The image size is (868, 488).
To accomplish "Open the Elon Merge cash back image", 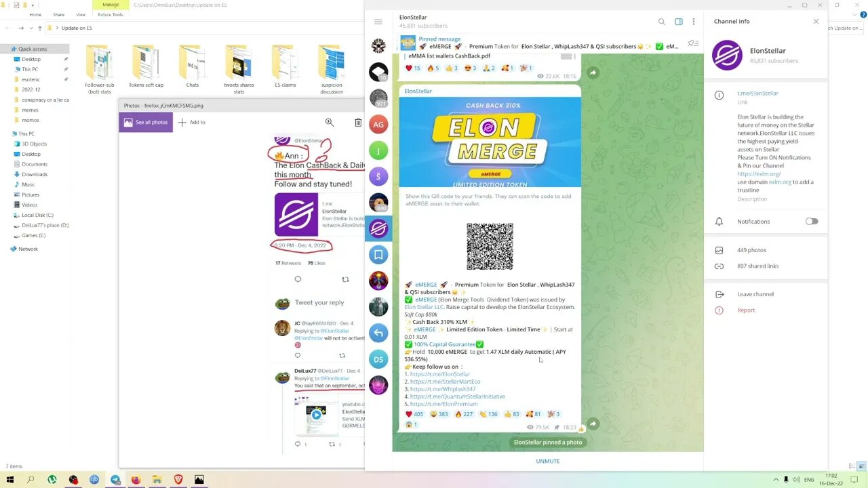I will coord(490,142).
